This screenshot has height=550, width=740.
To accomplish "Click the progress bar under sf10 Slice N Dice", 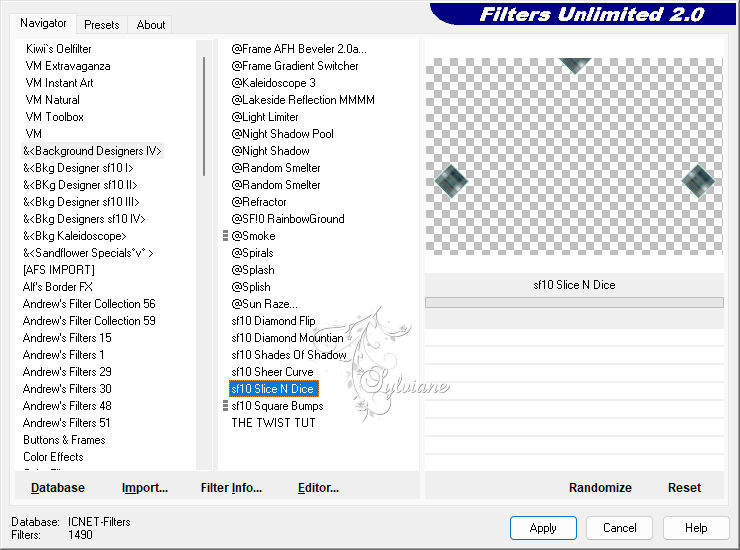I will pyautogui.click(x=574, y=302).
